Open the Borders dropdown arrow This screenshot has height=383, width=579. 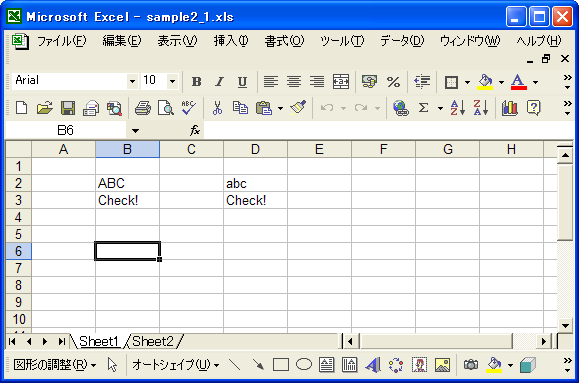pos(467,82)
